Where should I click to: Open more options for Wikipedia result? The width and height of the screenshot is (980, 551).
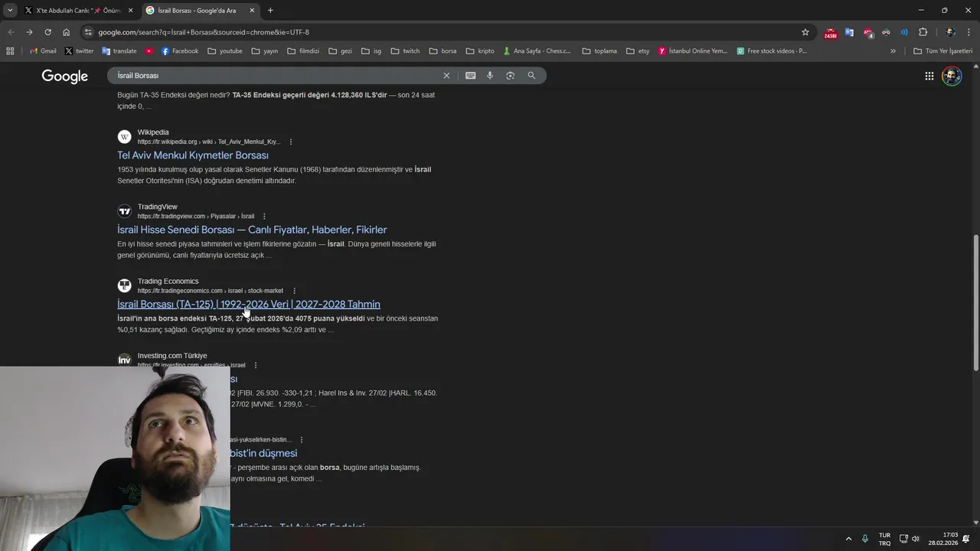(x=291, y=142)
